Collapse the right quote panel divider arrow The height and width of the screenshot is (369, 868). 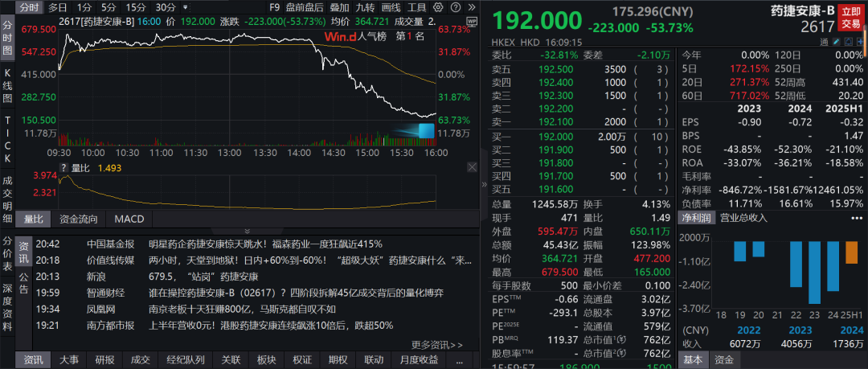click(x=485, y=185)
